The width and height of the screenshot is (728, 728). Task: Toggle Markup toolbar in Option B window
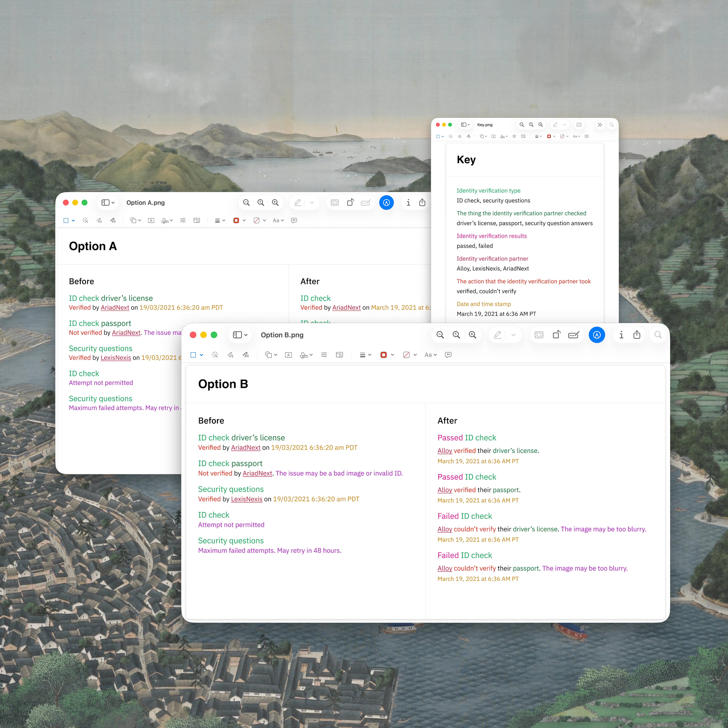[597, 335]
